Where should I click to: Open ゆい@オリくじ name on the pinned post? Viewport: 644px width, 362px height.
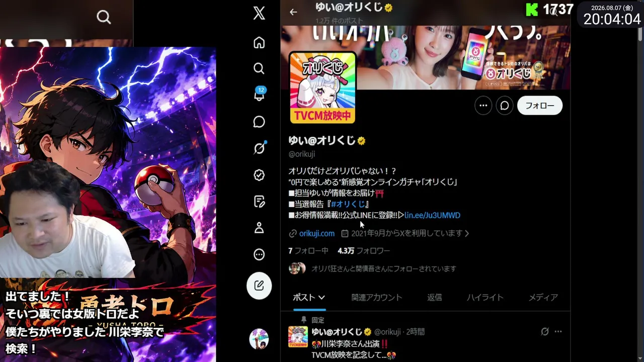337,332
